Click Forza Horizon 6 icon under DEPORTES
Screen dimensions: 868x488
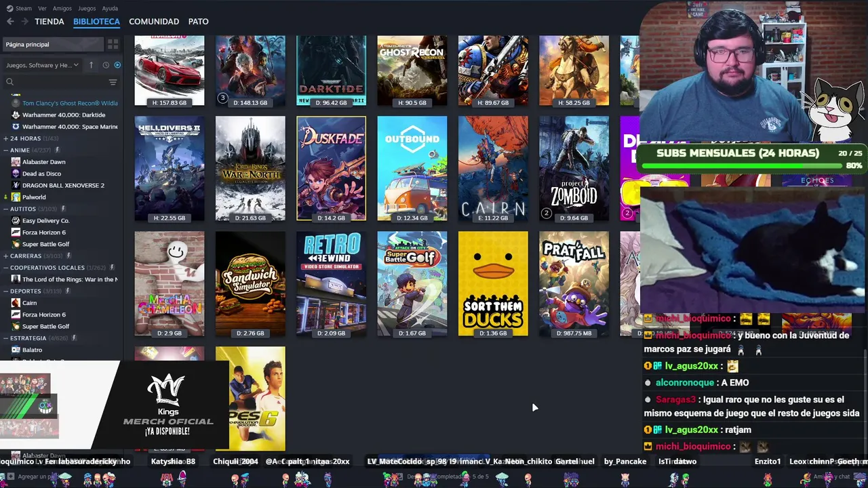pyautogui.click(x=16, y=314)
